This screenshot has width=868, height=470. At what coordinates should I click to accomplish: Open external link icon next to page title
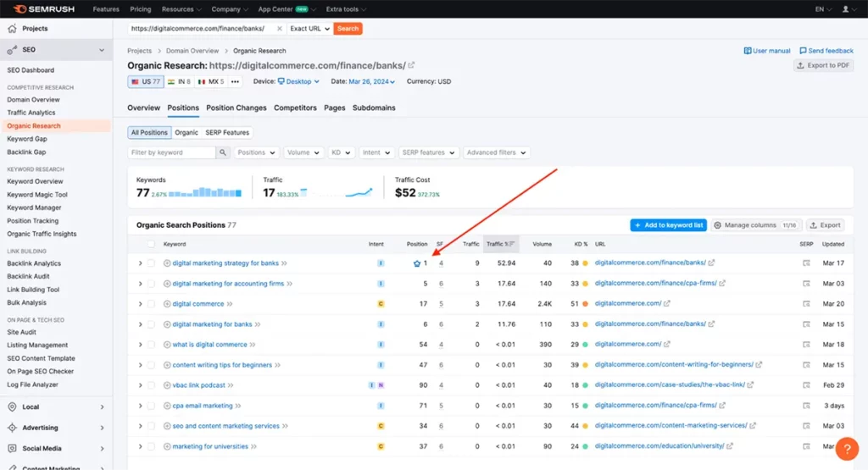coord(411,65)
